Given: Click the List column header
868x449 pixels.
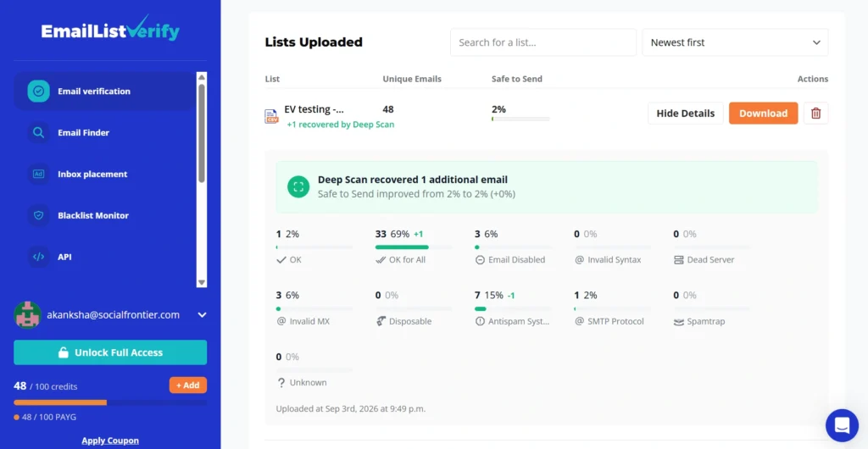Looking at the screenshot, I should point(272,79).
